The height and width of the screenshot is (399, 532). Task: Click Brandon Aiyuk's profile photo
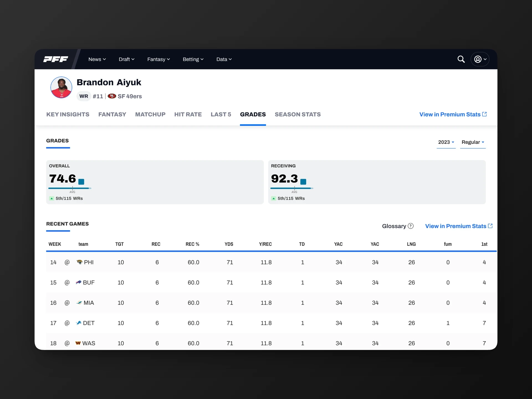pyautogui.click(x=61, y=88)
